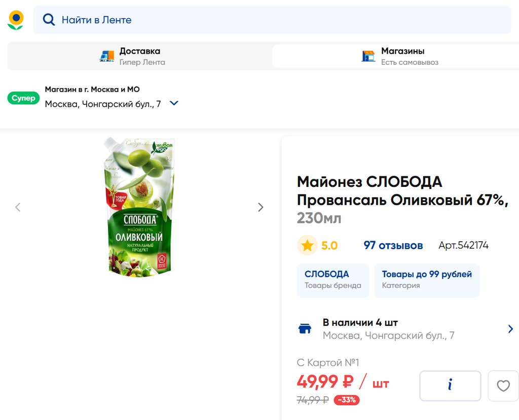
Task: Click the shop icon next to В наличии
Action: (305, 329)
